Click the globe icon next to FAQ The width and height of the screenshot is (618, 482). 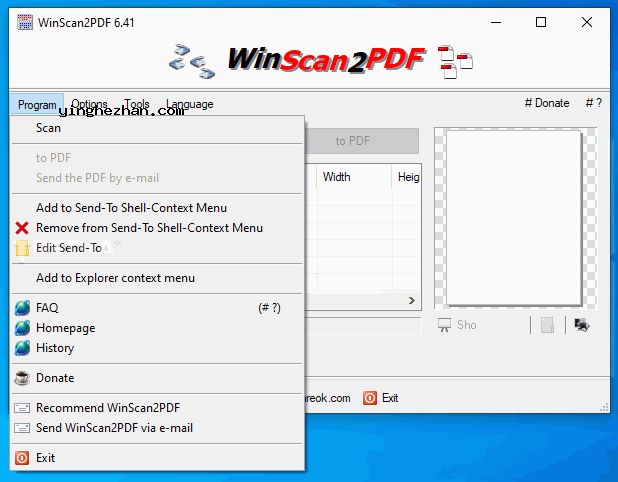click(x=22, y=308)
